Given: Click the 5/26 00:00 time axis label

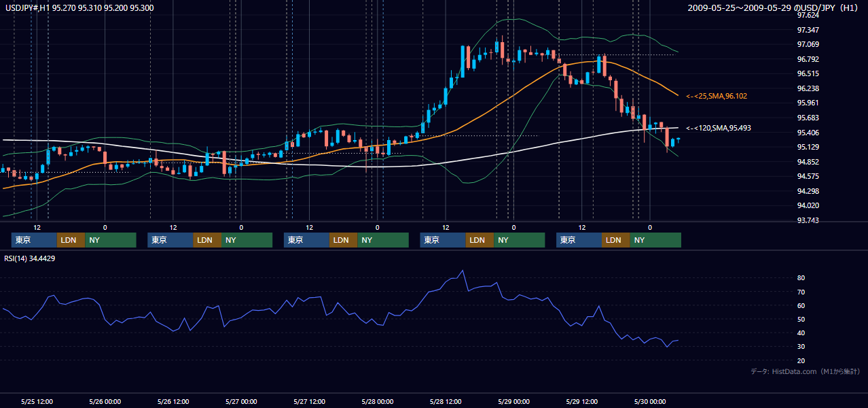Looking at the screenshot, I should [105, 401].
